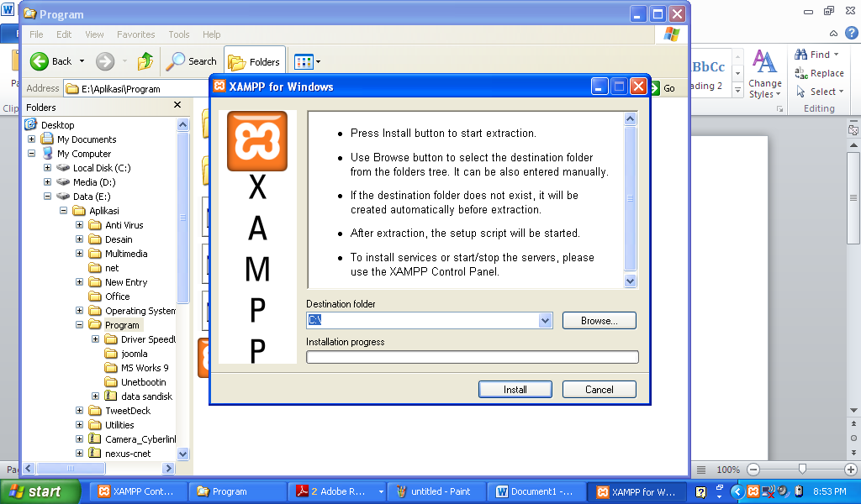This screenshot has width=861, height=504.
Task: Cancel the XAMPP installation
Action: (x=599, y=390)
